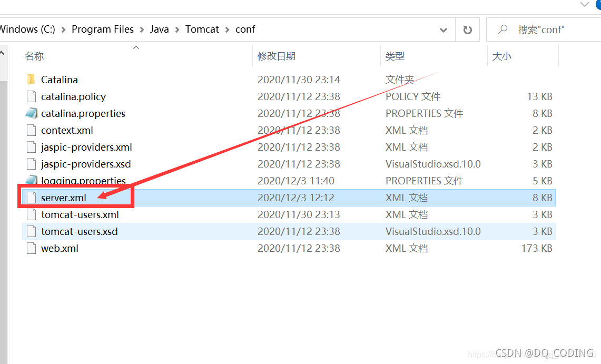Select the web.xml file name
This screenshot has width=601, height=364.
pyautogui.click(x=60, y=248)
